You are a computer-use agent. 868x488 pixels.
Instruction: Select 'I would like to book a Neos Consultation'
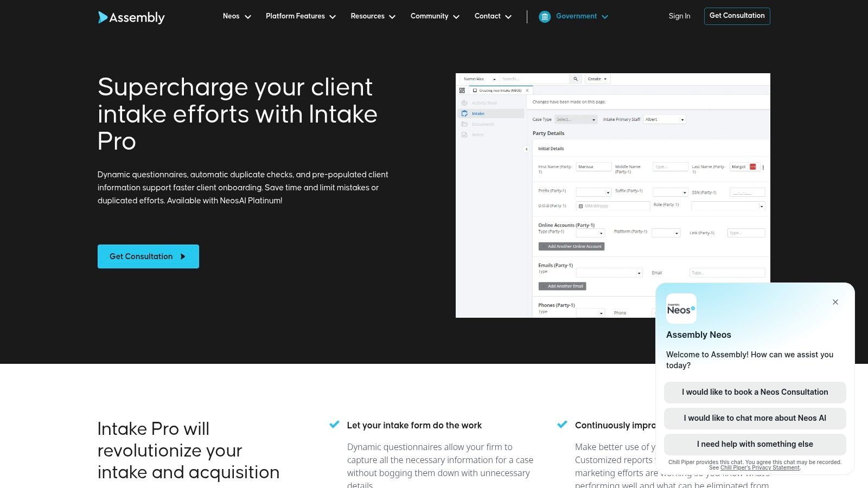tap(755, 392)
